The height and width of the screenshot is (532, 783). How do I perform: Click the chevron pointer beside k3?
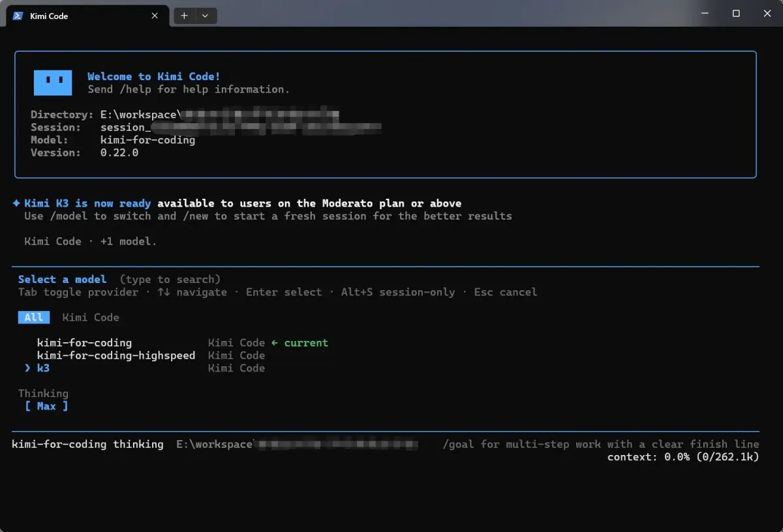27,368
